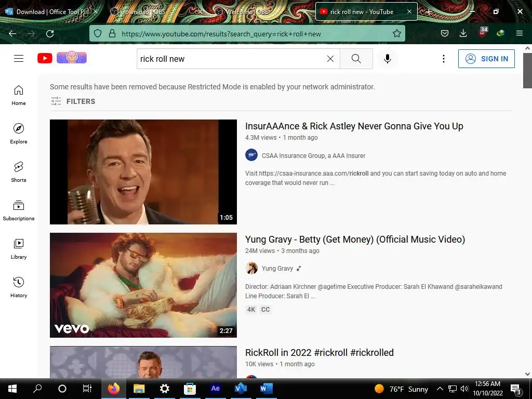Open YouTube settings three-dot menu
This screenshot has height=399, width=532.
pyautogui.click(x=444, y=59)
